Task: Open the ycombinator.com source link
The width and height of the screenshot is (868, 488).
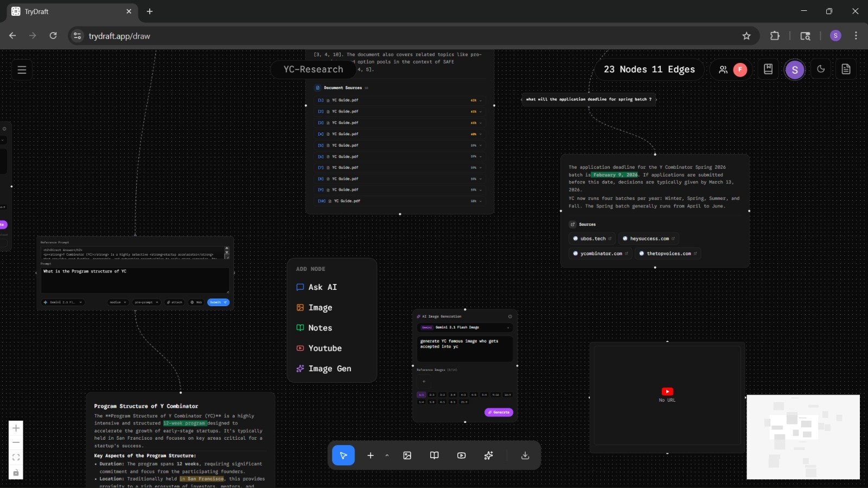Action: (601, 253)
